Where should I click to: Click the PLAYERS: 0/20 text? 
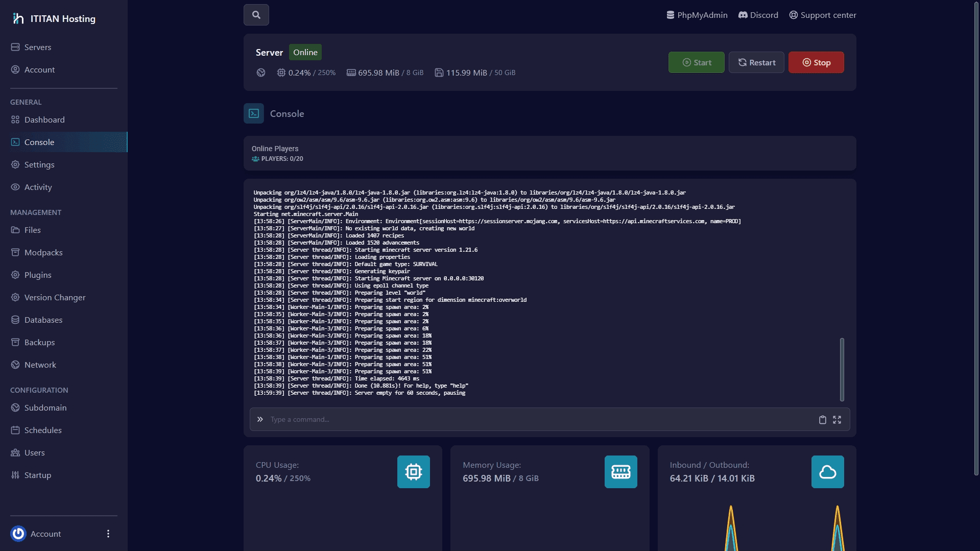[x=282, y=159]
